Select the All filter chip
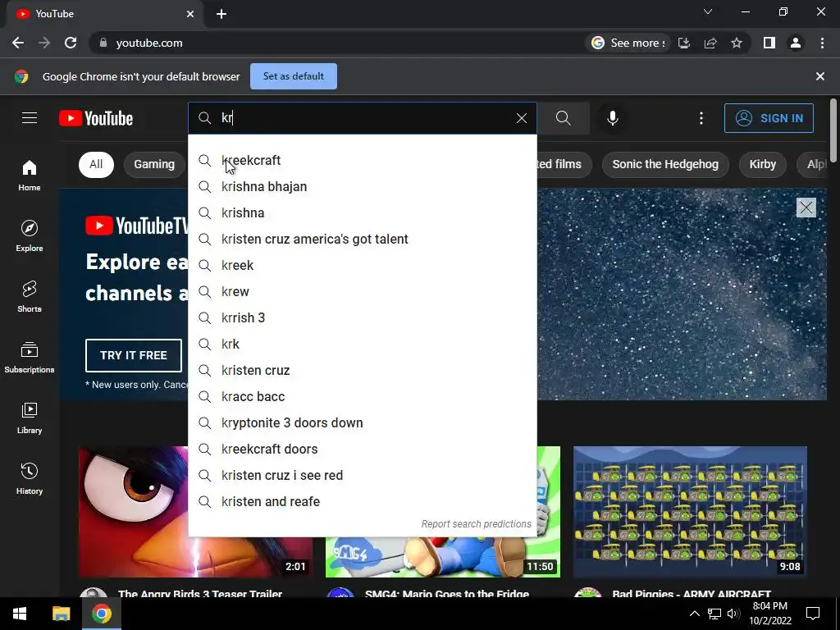Image resolution: width=840 pixels, height=630 pixels. (96, 164)
